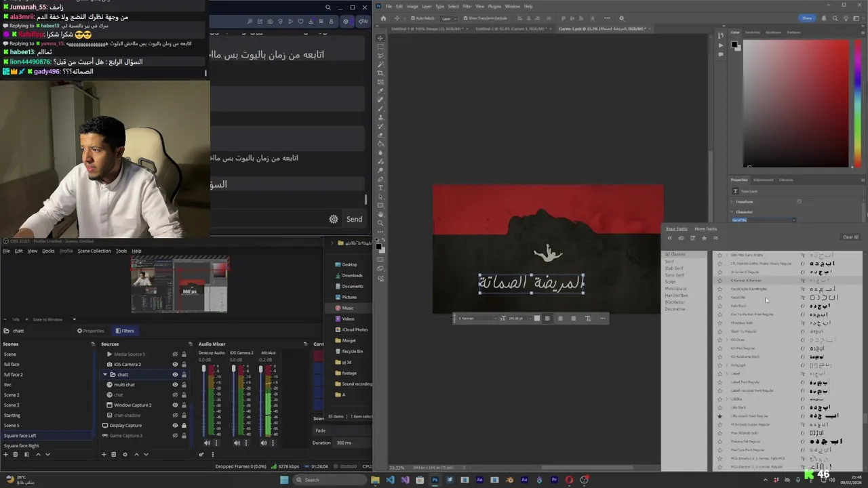Collapse the chatt group in Sources
Image resolution: width=868 pixels, height=488 pixels.
pyautogui.click(x=105, y=375)
